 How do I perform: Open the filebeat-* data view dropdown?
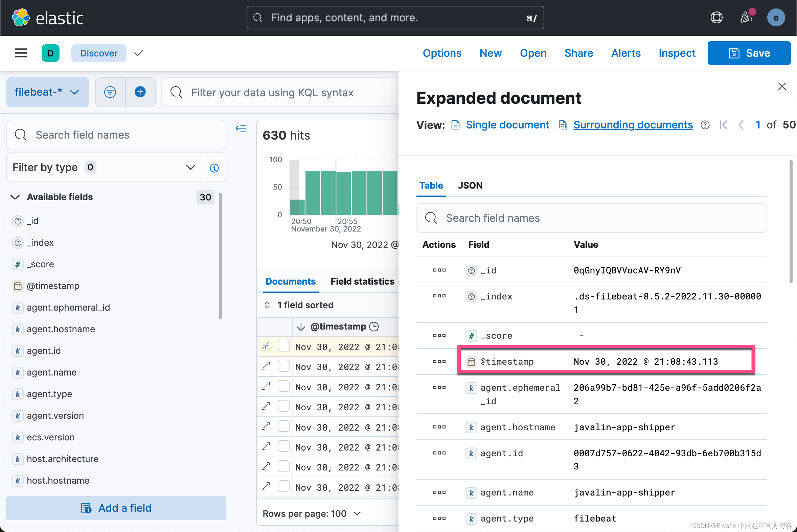coord(48,92)
